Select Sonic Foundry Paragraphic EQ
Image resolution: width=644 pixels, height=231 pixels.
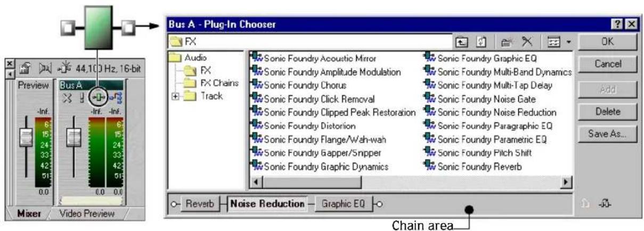(x=494, y=126)
